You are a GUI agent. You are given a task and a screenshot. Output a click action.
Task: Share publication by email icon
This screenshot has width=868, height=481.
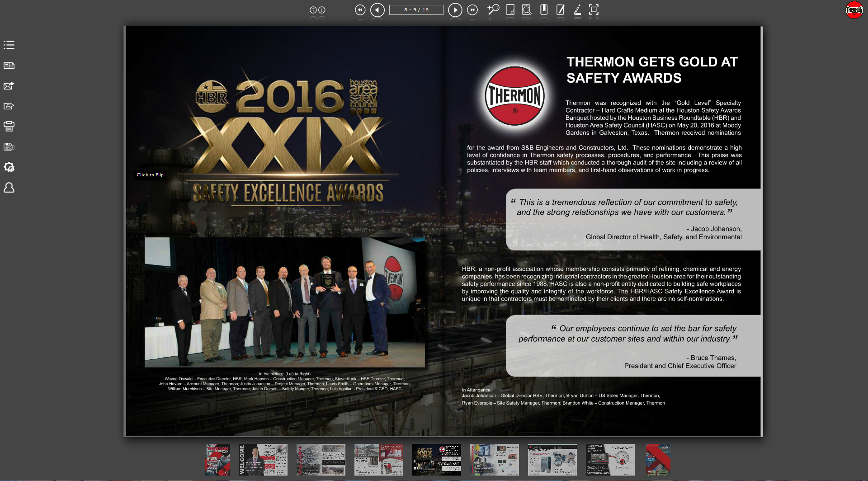click(x=9, y=86)
